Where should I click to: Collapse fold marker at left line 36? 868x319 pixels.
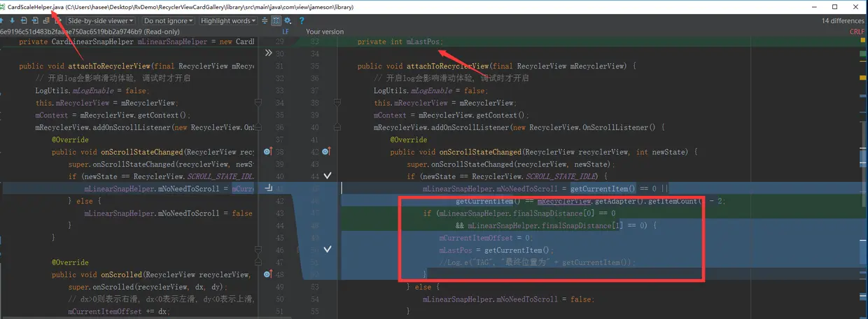coord(258,127)
